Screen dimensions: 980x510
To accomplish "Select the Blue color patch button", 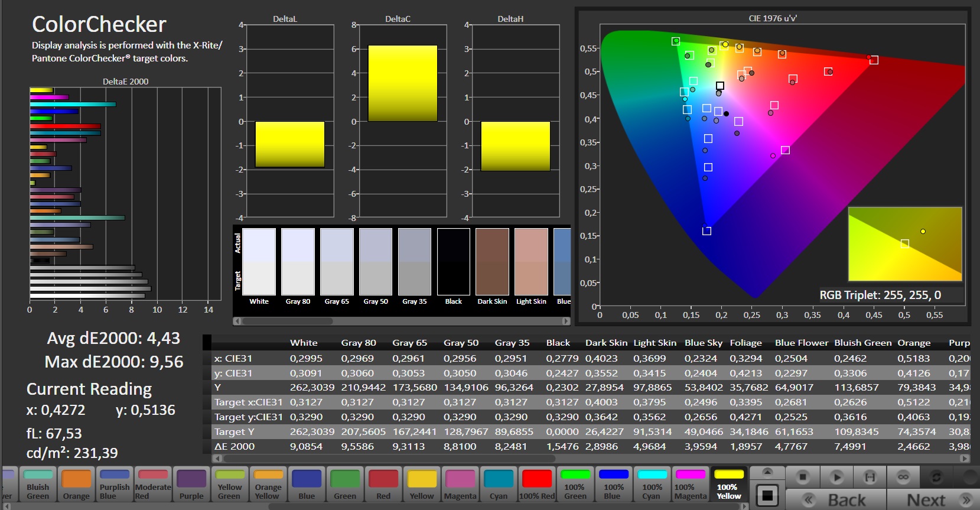I will click(307, 485).
